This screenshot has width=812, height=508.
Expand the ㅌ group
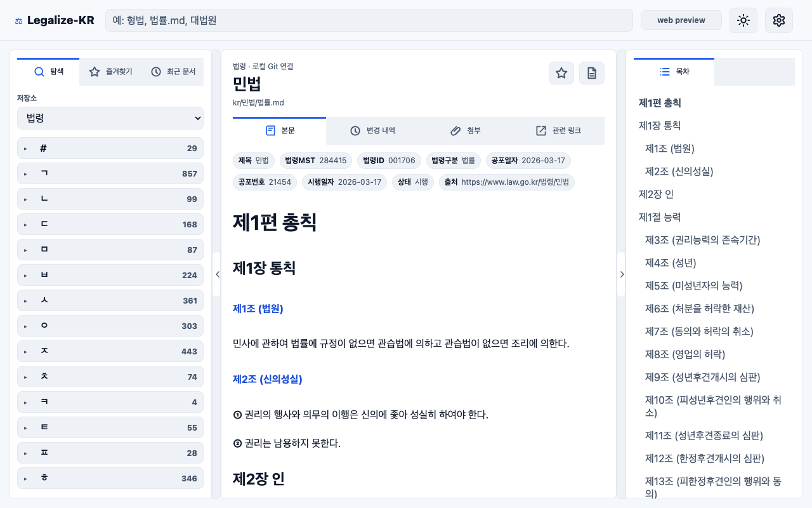(110, 427)
